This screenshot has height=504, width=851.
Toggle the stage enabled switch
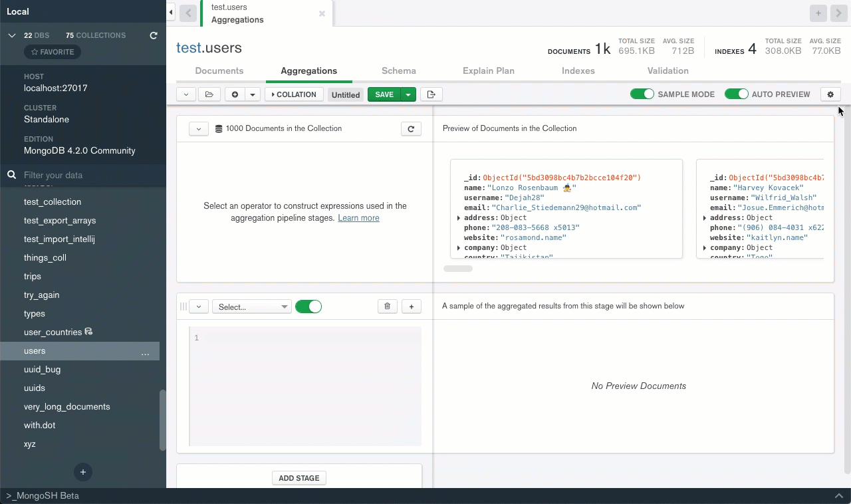pyautogui.click(x=308, y=307)
